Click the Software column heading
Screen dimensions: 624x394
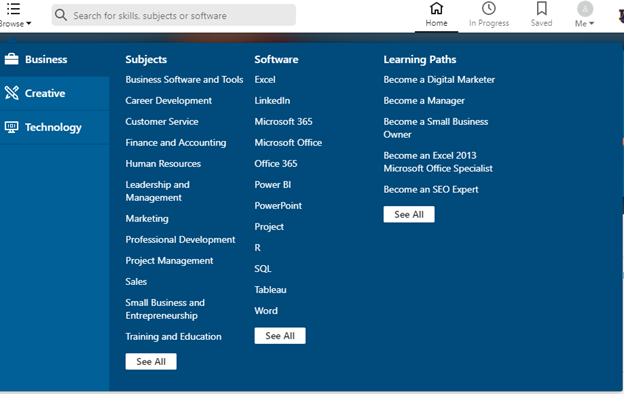[x=276, y=59]
